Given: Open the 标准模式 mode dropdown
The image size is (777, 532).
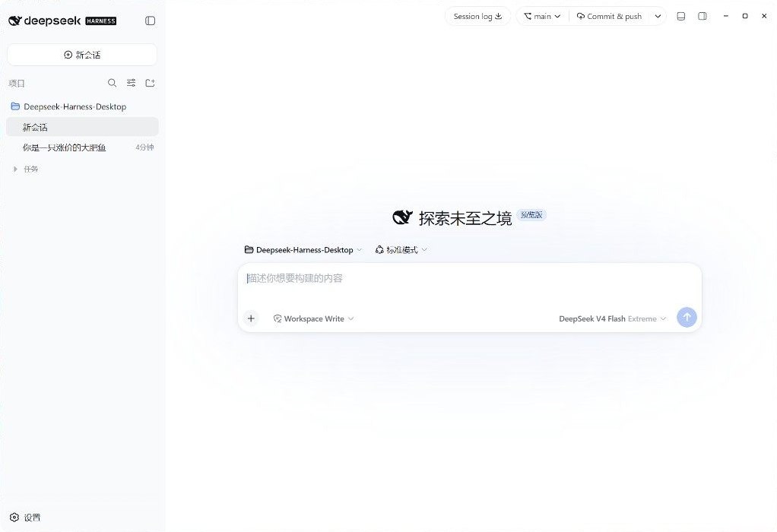Looking at the screenshot, I should [x=401, y=249].
